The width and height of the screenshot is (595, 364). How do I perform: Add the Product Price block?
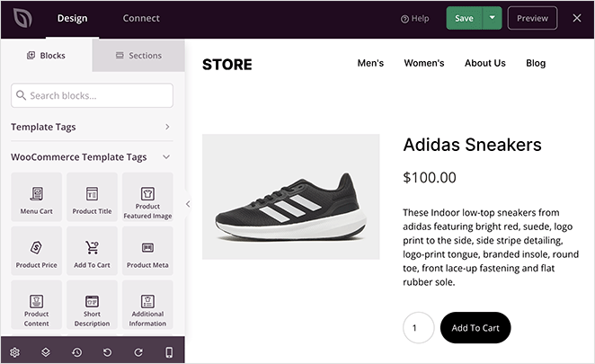pos(37,251)
